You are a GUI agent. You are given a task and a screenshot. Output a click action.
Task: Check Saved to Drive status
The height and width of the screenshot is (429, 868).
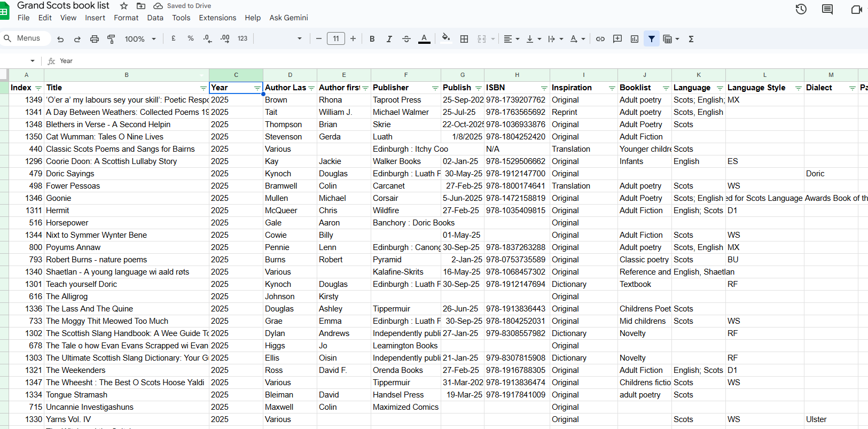coord(182,6)
